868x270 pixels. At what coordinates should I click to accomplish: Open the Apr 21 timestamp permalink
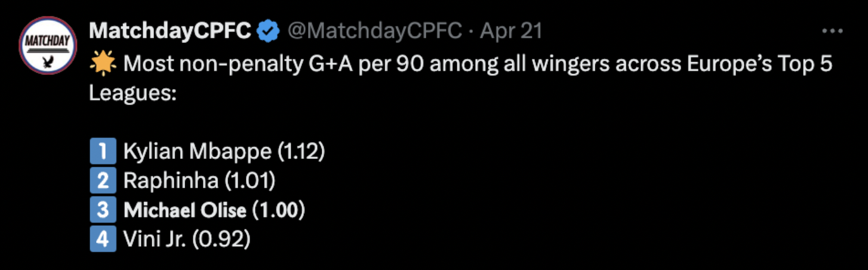511,31
